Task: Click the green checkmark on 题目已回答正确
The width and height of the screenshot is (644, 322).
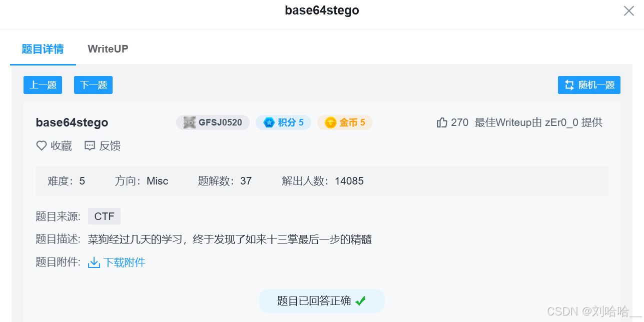Action: coord(361,300)
